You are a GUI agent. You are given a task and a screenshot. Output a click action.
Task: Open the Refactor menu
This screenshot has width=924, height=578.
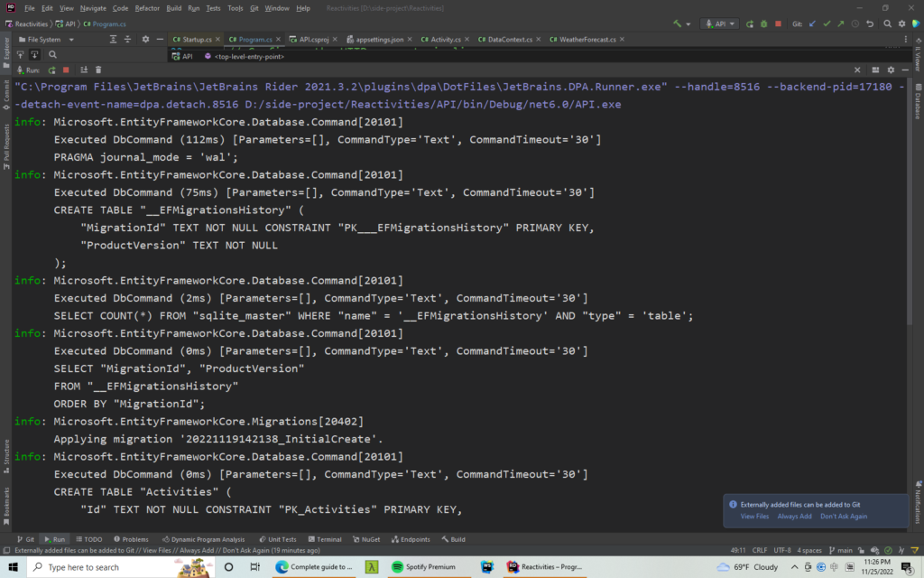point(147,8)
